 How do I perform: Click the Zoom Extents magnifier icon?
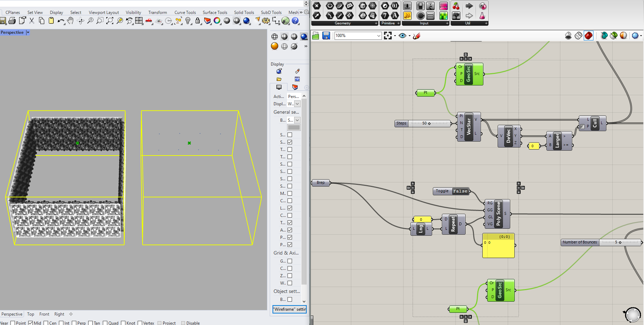[x=110, y=21]
